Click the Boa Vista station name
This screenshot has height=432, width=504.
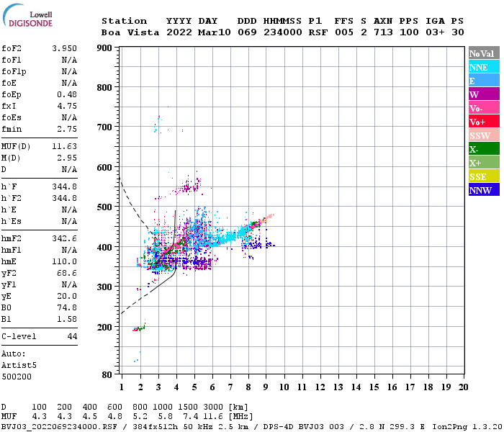[130, 32]
